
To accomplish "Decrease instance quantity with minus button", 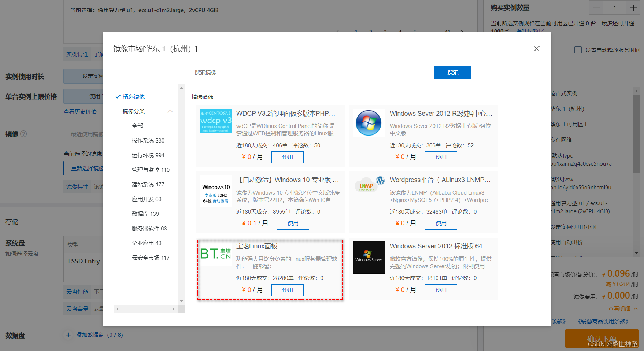I will click(597, 8).
